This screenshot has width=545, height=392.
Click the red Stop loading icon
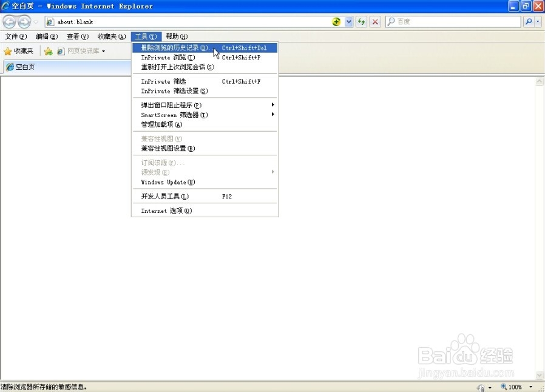[375, 22]
